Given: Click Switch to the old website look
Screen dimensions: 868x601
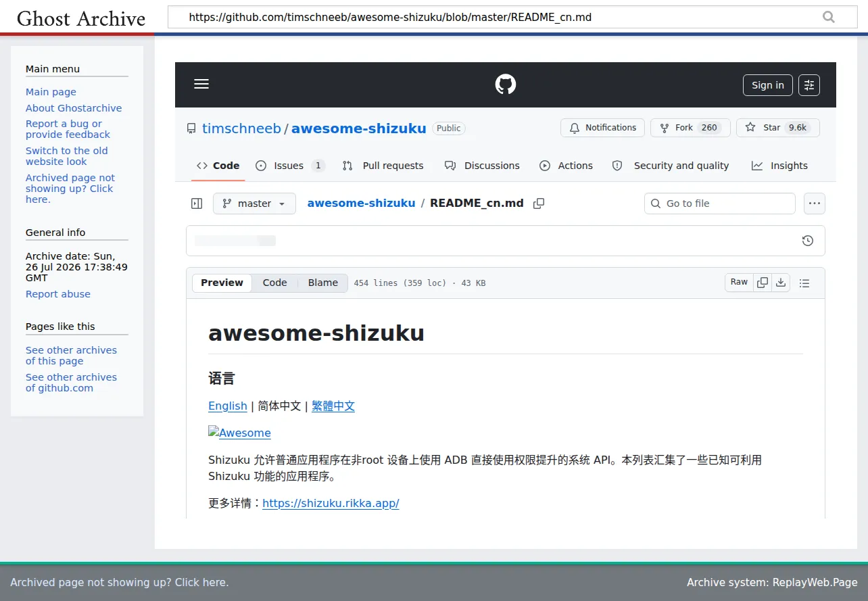Looking at the screenshot, I should [67, 156].
